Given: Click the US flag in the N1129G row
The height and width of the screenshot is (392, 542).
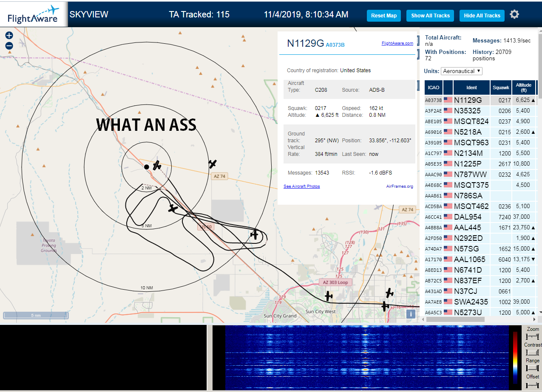Looking at the screenshot, I should pyautogui.click(x=448, y=100).
